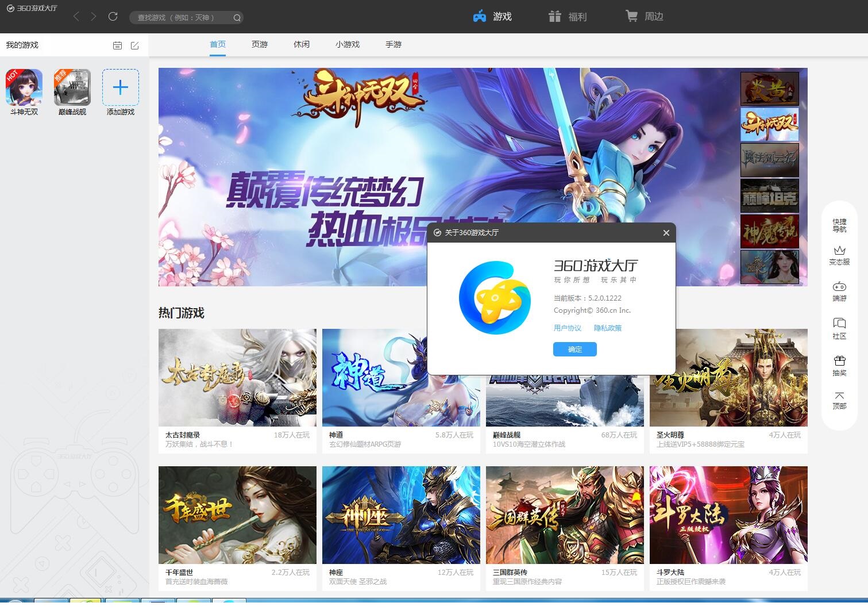
Task: Click the 神道 title under its card
Action: 336,435
